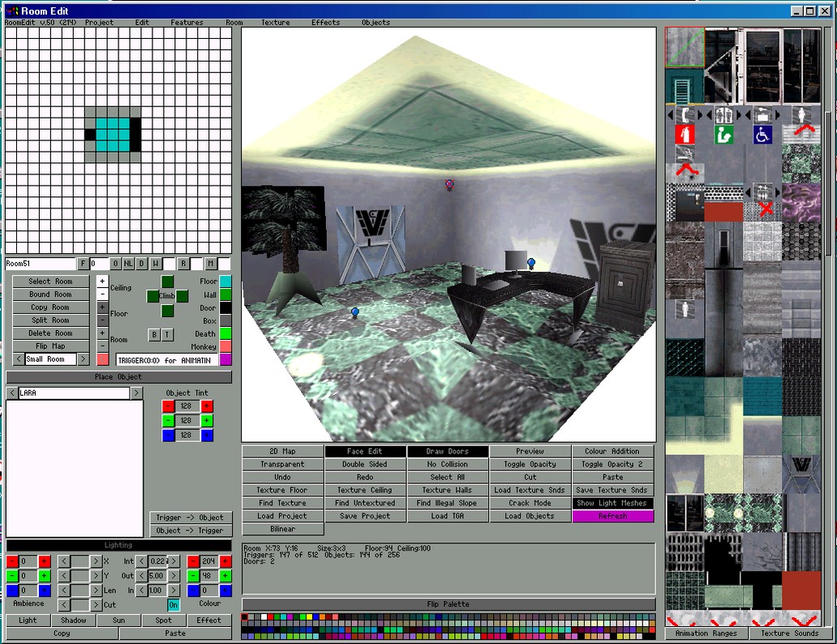Open the Edit menu
The width and height of the screenshot is (837, 644).
pos(142,23)
